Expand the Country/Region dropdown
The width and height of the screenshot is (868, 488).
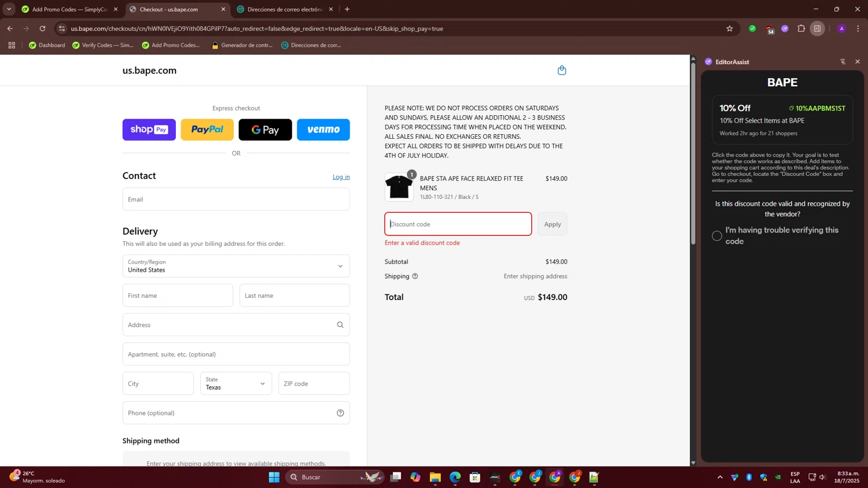click(236, 266)
